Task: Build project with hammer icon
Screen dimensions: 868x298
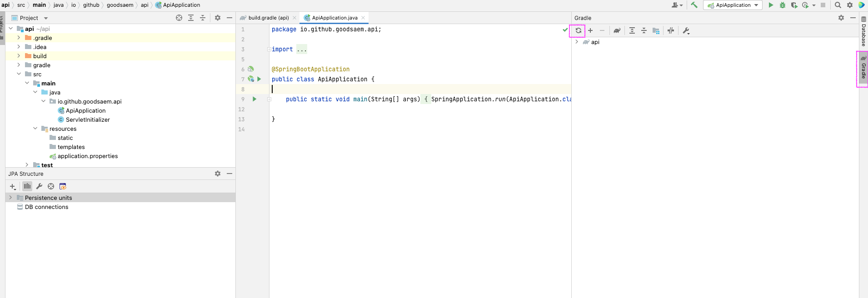Action: (x=694, y=5)
